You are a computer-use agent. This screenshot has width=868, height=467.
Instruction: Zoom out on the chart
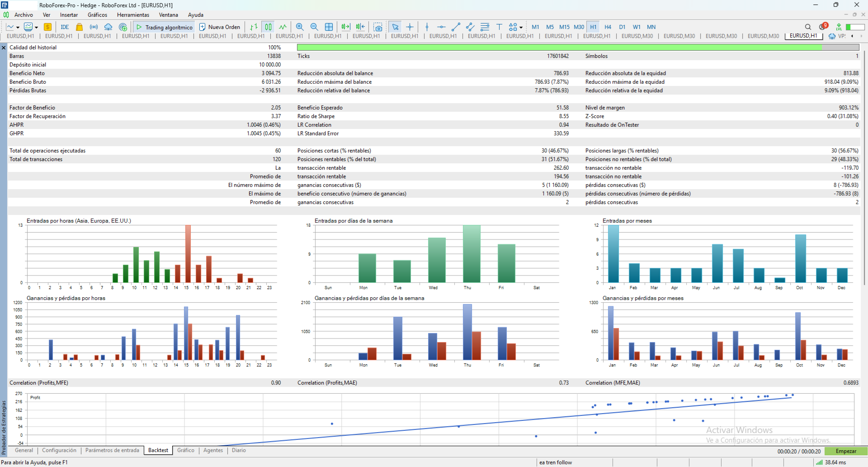point(314,27)
